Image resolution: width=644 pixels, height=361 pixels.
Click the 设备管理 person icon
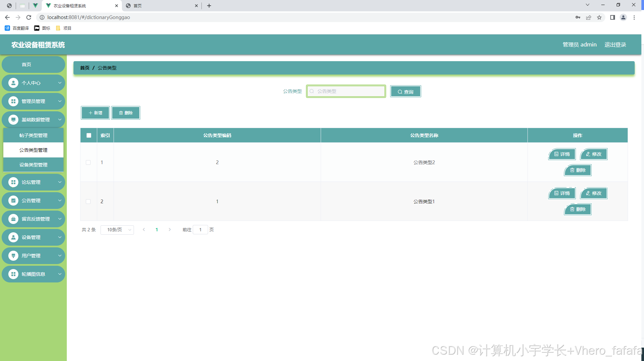13,237
